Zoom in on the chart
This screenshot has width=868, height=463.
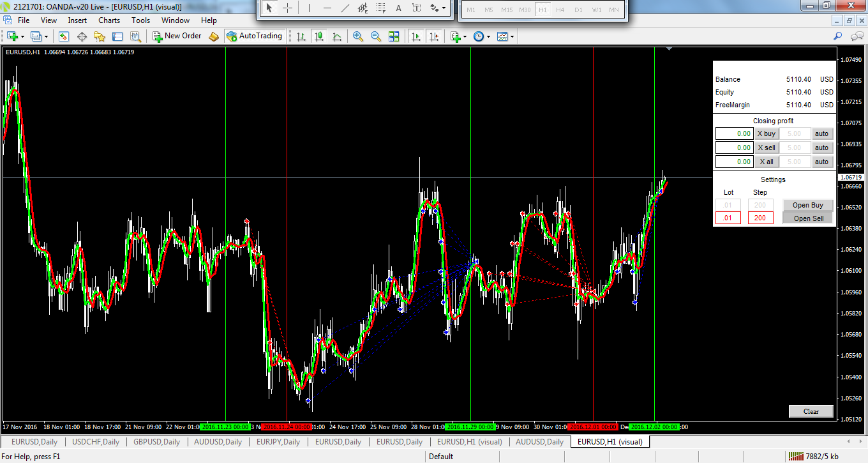pyautogui.click(x=358, y=36)
